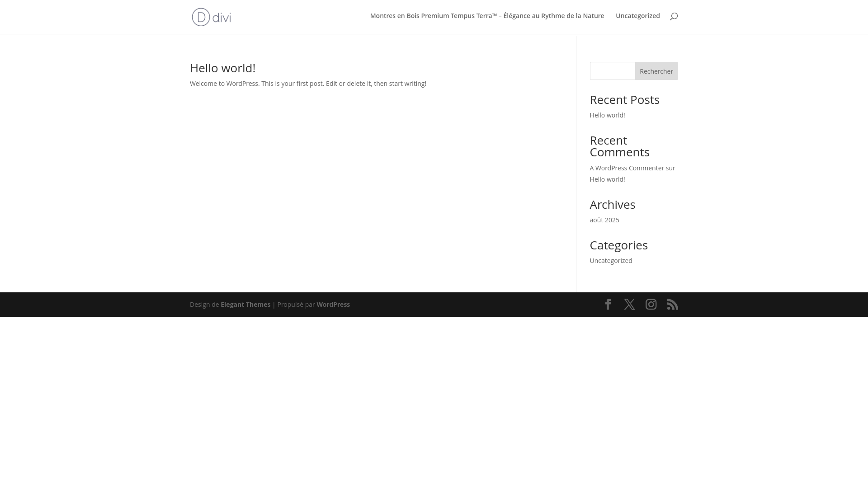Open the RSS feed footer icon
The height and width of the screenshot is (488, 868).
pos(673,305)
